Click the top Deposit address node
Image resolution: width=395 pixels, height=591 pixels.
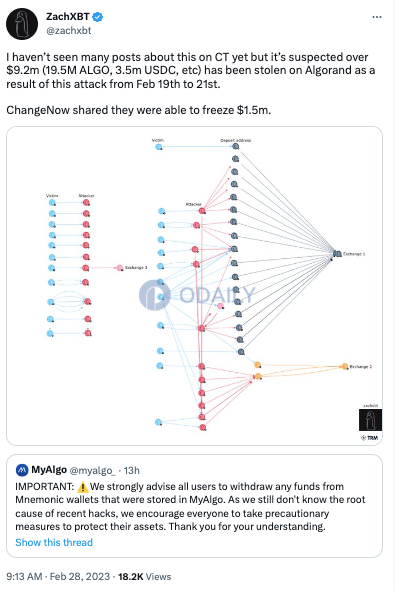click(236, 146)
